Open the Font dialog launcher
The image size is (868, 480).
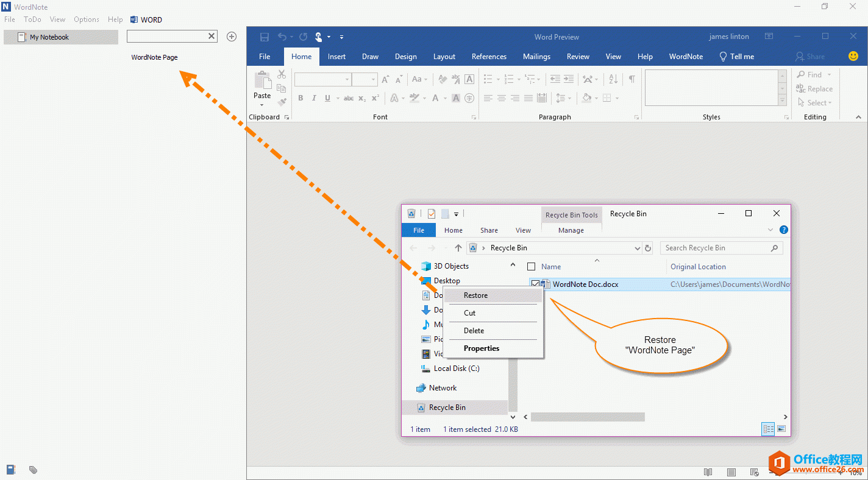click(474, 117)
